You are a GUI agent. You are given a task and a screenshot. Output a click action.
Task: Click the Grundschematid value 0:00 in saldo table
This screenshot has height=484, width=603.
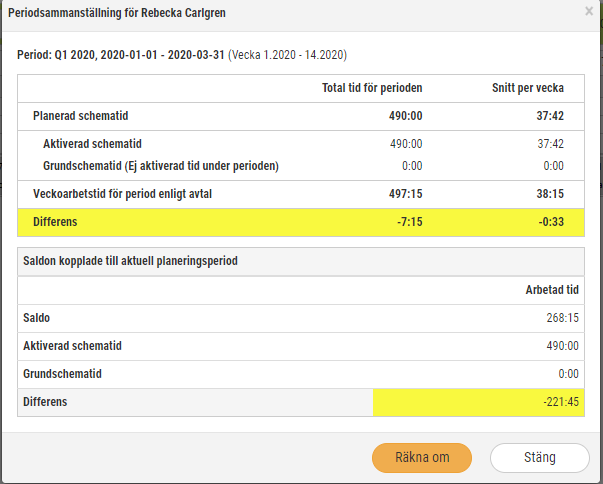pyautogui.click(x=568, y=374)
